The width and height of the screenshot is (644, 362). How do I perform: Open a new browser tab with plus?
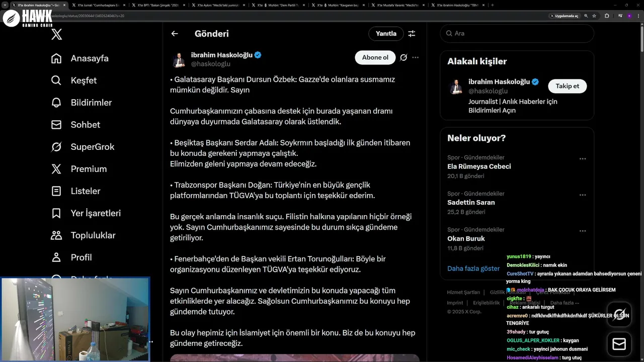coord(492,5)
